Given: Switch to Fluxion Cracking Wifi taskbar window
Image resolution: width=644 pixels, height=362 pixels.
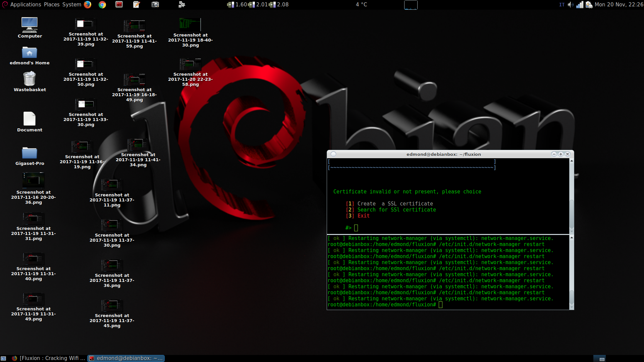Looking at the screenshot, I should (x=49, y=358).
